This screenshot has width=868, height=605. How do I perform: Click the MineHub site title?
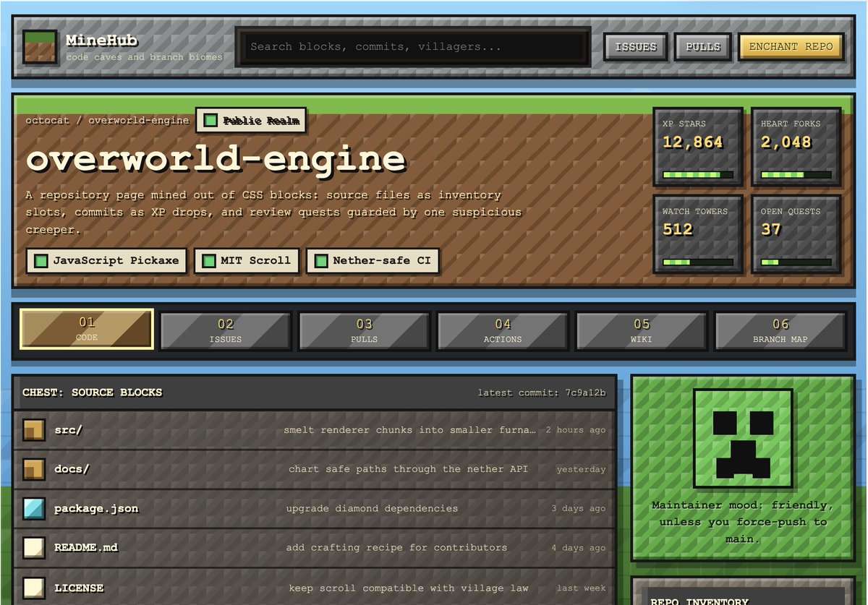[102, 40]
